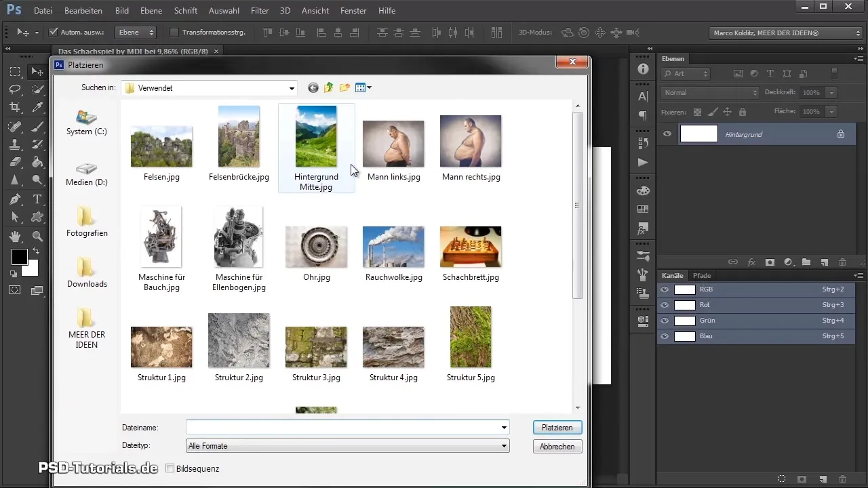Toggle visibility of Rot channel
This screenshot has width=868, height=488.
[x=665, y=305]
